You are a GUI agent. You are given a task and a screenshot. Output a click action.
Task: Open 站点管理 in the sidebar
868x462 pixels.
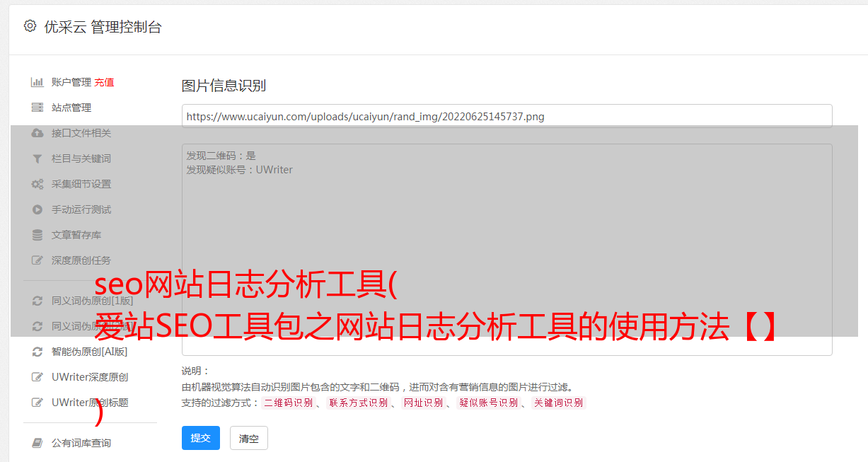point(71,108)
